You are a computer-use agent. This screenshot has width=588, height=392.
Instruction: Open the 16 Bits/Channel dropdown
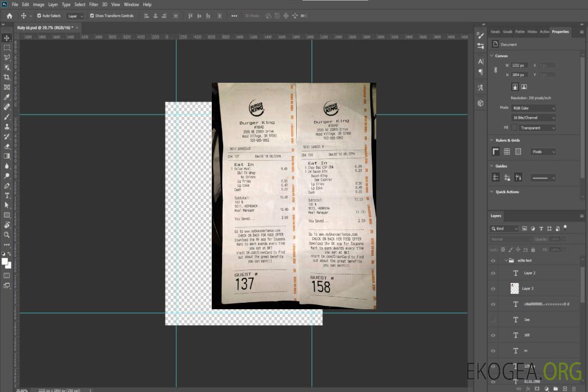[534, 118]
